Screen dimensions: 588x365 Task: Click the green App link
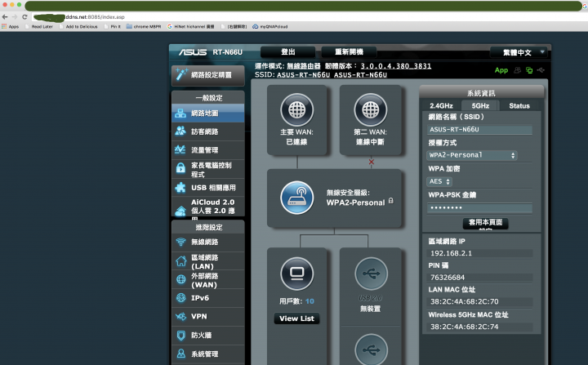(501, 70)
